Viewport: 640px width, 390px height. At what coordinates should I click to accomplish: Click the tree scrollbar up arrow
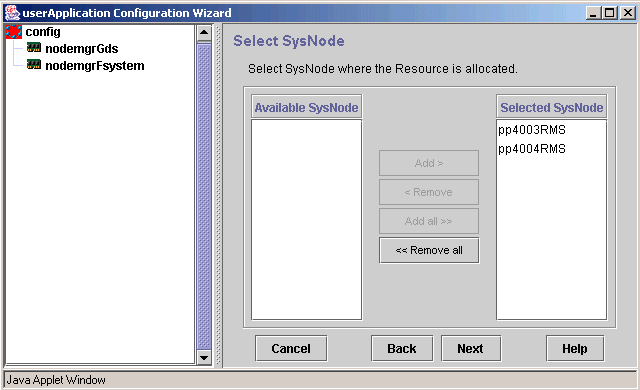pos(204,33)
